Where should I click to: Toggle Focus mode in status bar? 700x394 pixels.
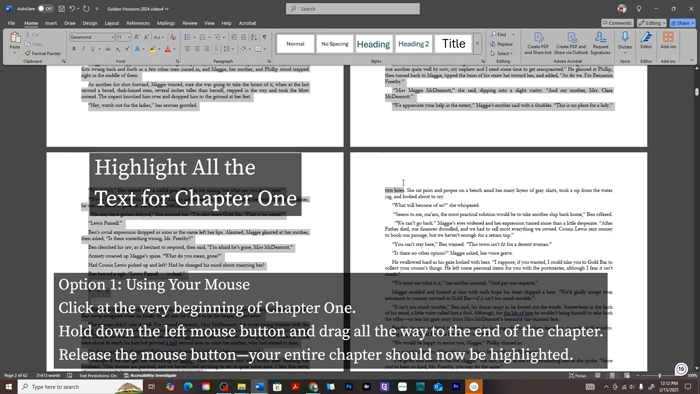click(577, 376)
